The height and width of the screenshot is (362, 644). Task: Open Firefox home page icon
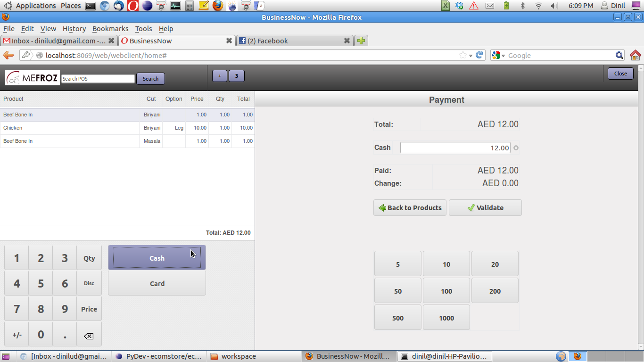point(635,56)
